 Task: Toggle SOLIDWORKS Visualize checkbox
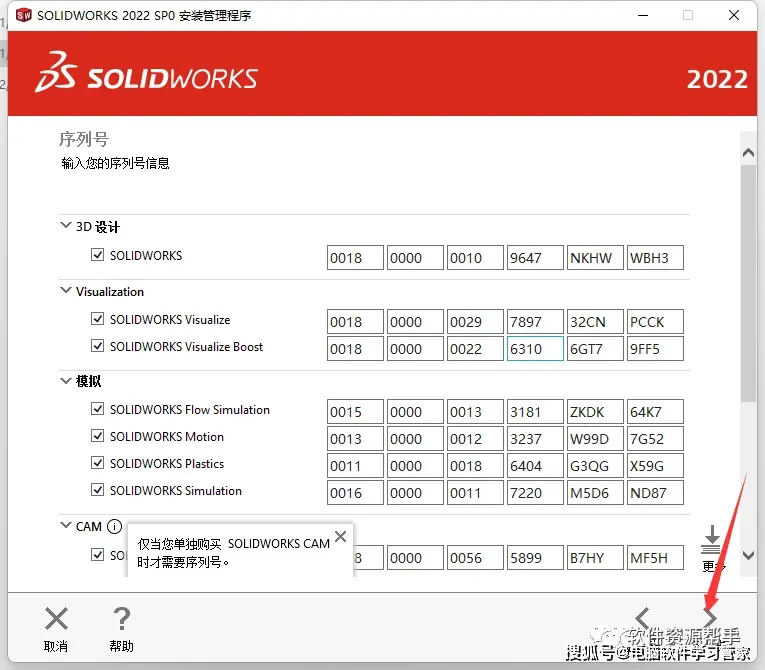(x=98, y=319)
